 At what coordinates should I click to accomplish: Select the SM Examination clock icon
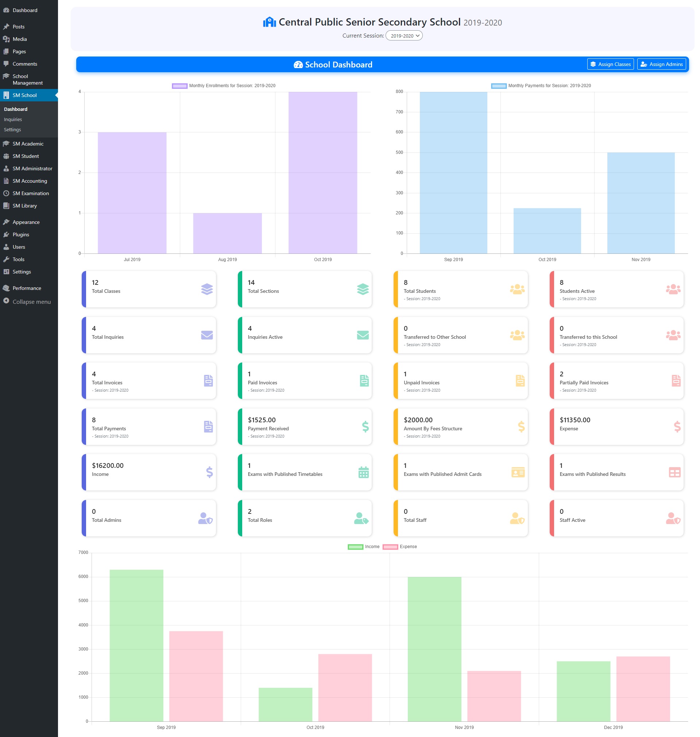(x=6, y=193)
